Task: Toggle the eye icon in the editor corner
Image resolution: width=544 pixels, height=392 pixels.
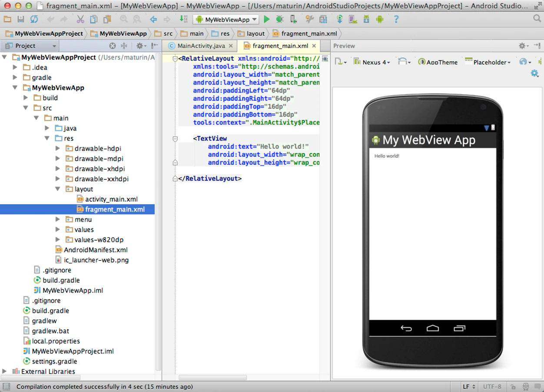Action: pos(325,59)
